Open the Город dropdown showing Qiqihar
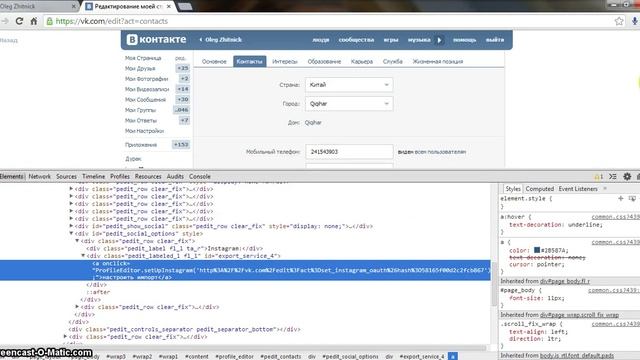The width and height of the screenshot is (640, 360). pos(349,104)
